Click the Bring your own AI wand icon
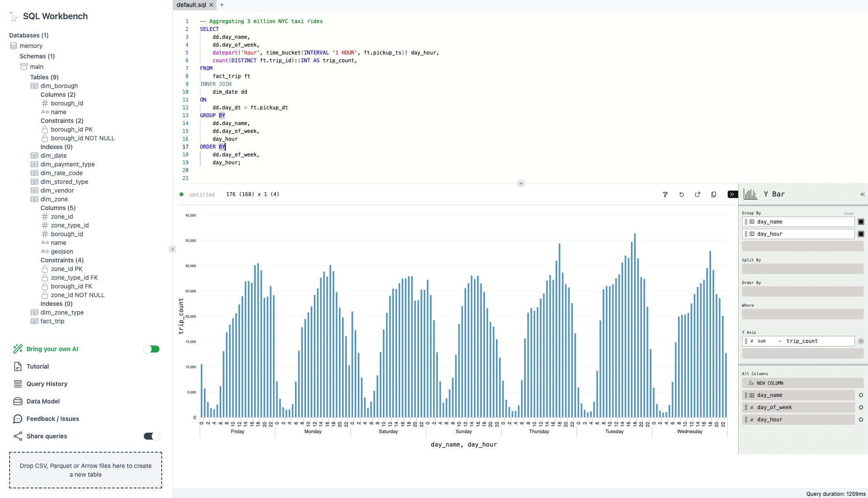The width and height of the screenshot is (868, 498). 18,349
